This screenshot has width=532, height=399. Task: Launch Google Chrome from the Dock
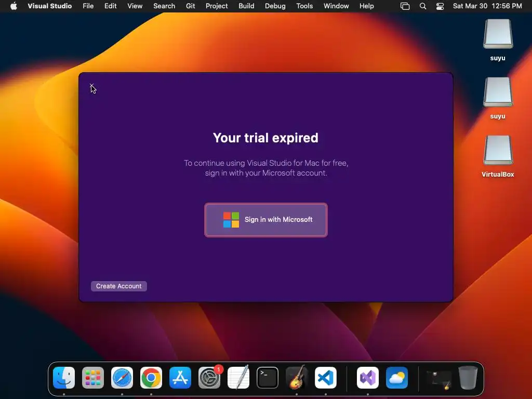click(x=151, y=378)
